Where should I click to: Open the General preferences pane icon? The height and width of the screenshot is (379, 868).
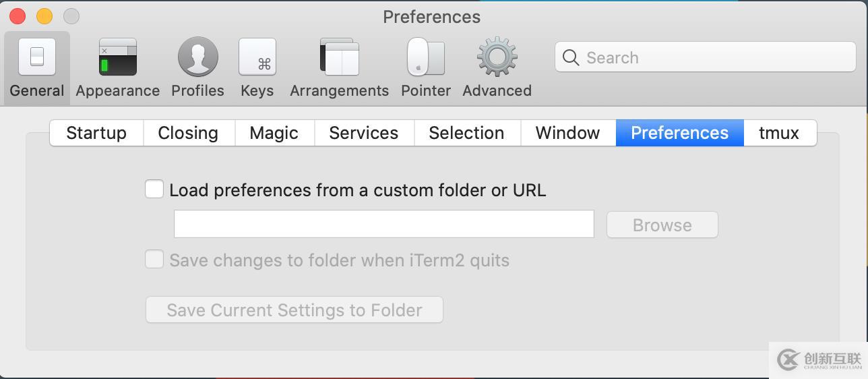[37, 57]
